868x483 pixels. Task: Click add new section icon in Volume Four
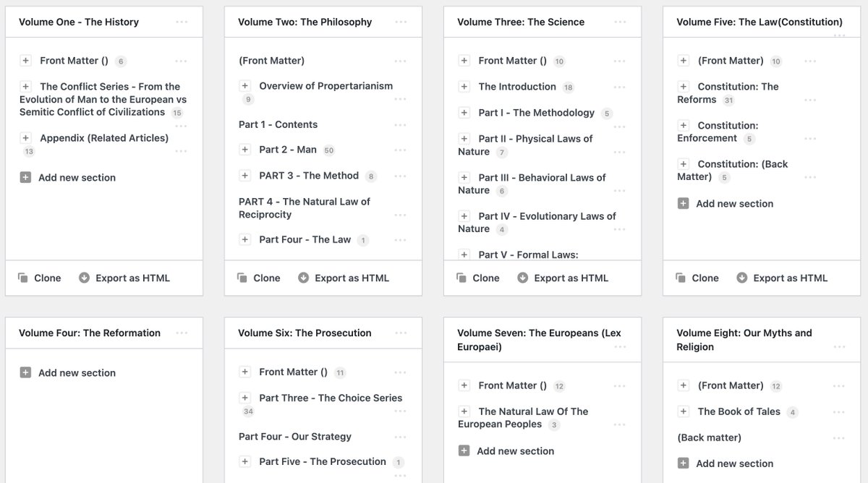coord(25,373)
